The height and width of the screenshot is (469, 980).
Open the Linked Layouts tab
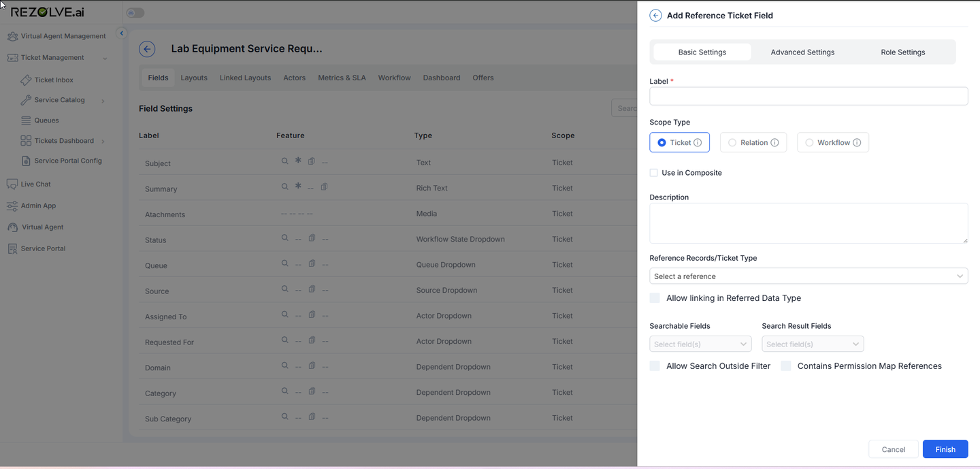point(245,78)
